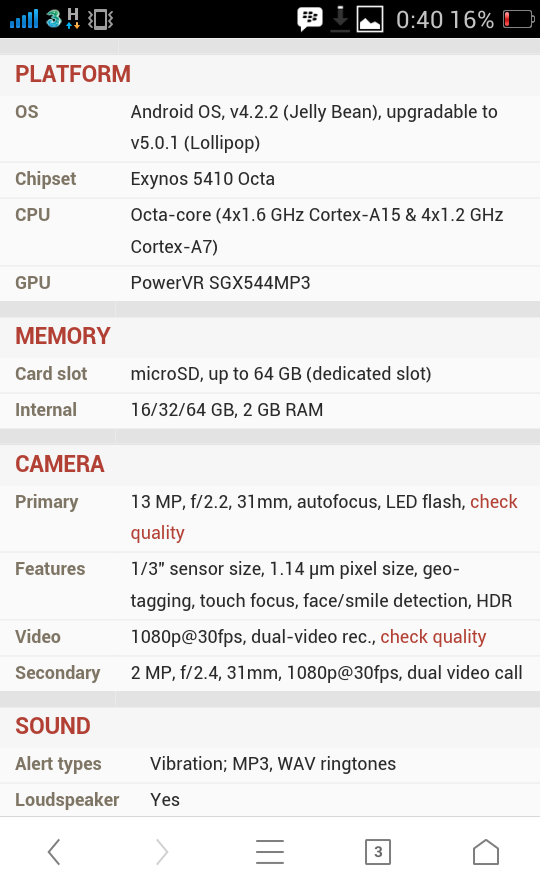Go to browser home page icon
Image resolution: width=540 pixels, height=888 pixels.
tap(486, 852)
